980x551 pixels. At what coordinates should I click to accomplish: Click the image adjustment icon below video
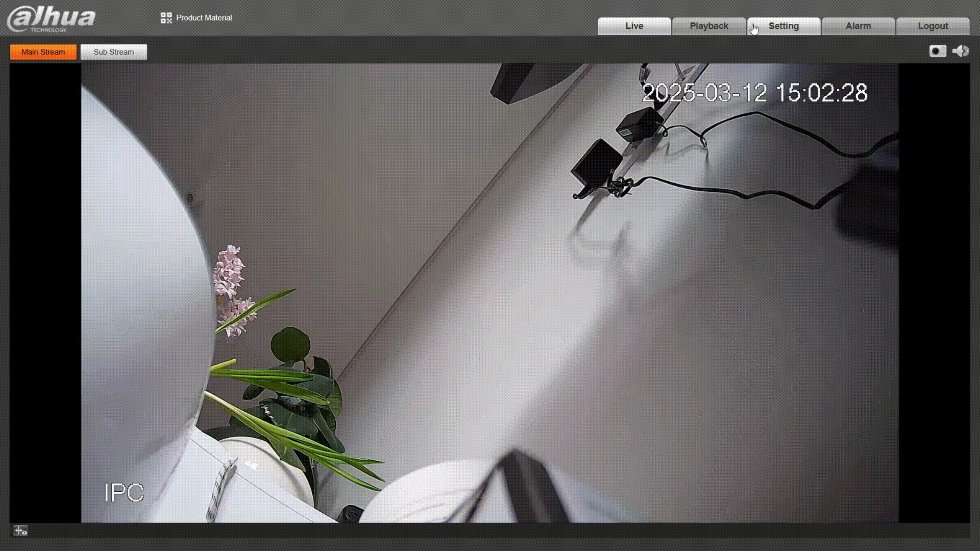click(x=21, y=531)
